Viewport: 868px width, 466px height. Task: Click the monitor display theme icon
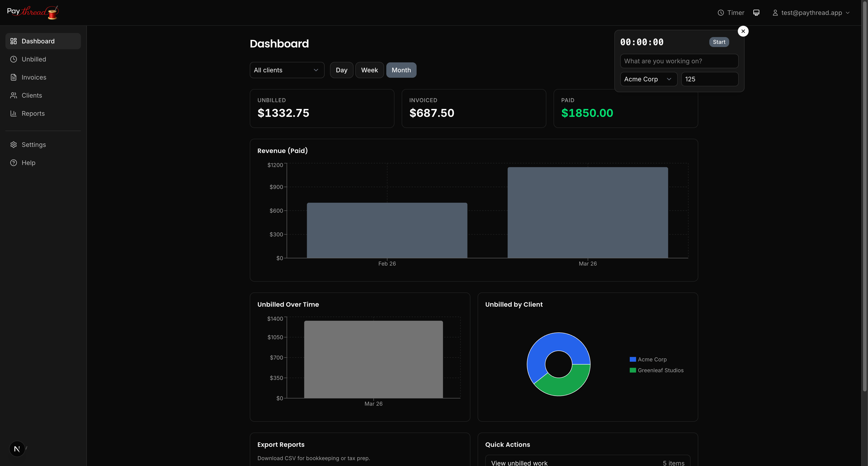[x=756, y=13]
